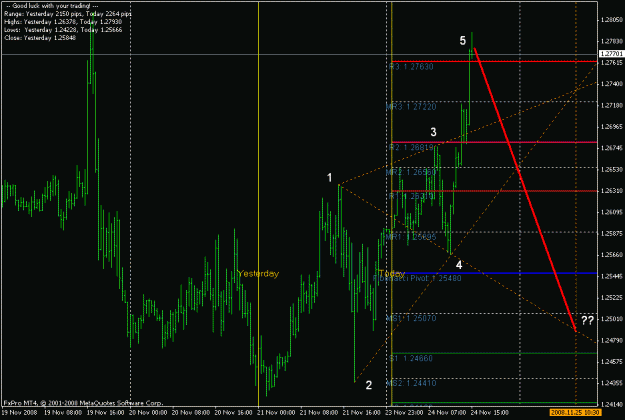Click price axis value 1.24355

coord(611,383)
